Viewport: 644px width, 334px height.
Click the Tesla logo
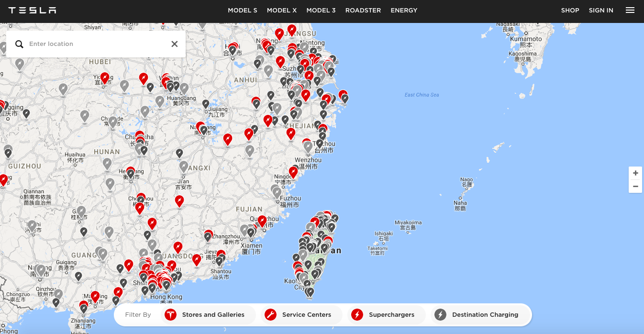pos(32,10)
